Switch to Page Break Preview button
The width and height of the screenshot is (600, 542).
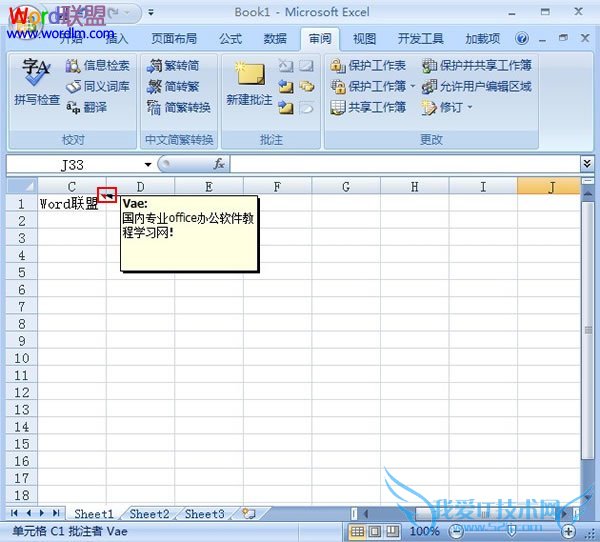pos(392,531)
